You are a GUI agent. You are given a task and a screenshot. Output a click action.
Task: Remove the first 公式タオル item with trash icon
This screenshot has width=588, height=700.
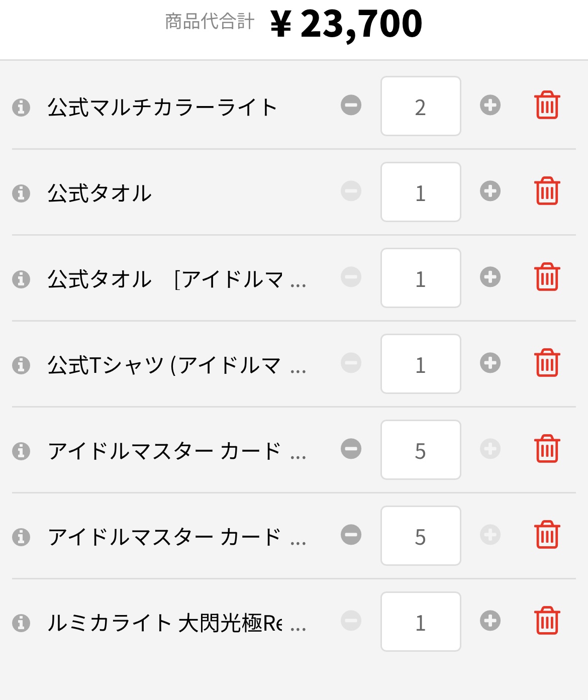547,191
